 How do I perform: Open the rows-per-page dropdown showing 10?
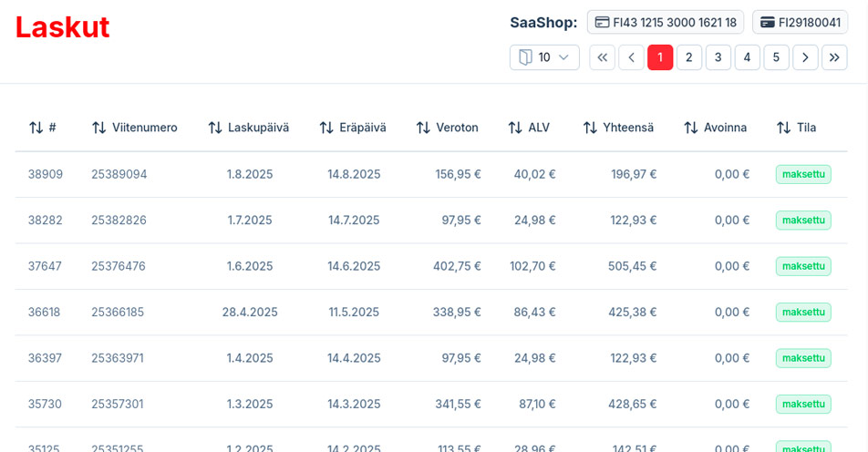point(544,57)
